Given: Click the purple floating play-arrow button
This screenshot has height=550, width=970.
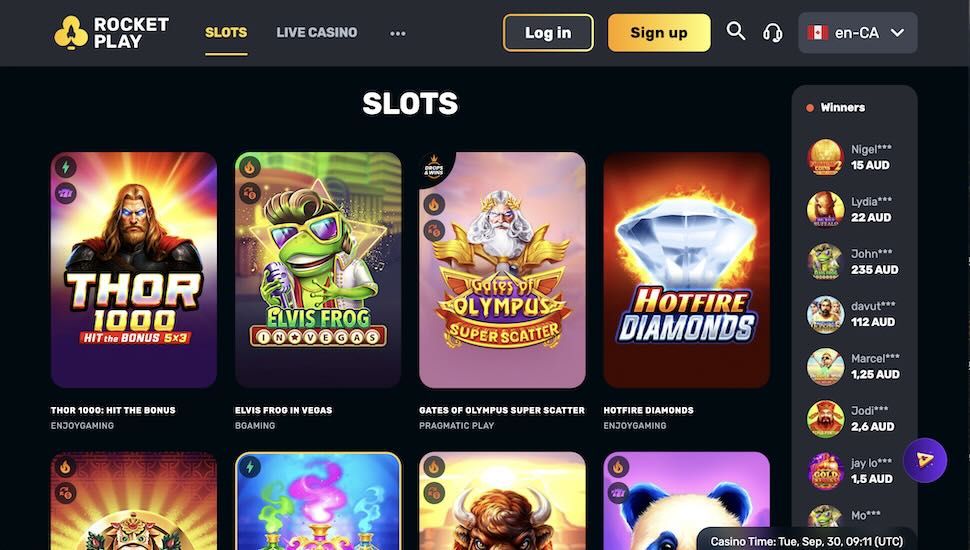Looking at the screenshot, I should pos(925,460).
